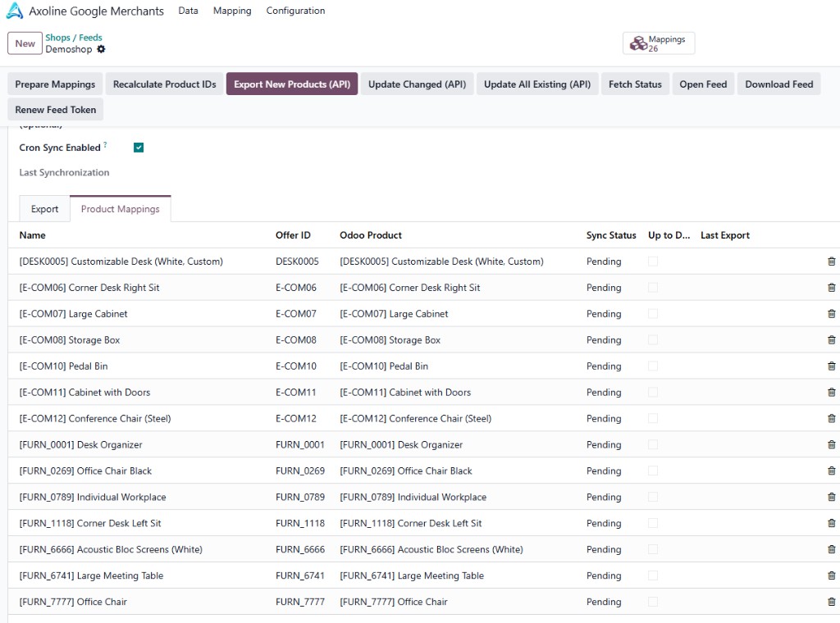840x623 pixels.
Task: Toggle Up to Date checkbox for E-COM11 row
Action: pyautogui.click(x=652, y=393)
